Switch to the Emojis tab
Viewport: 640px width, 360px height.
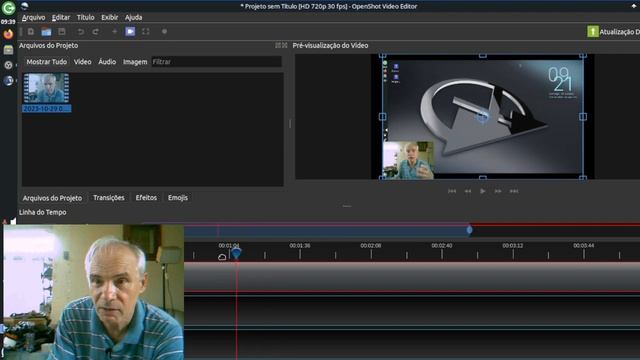click(178, 198)
